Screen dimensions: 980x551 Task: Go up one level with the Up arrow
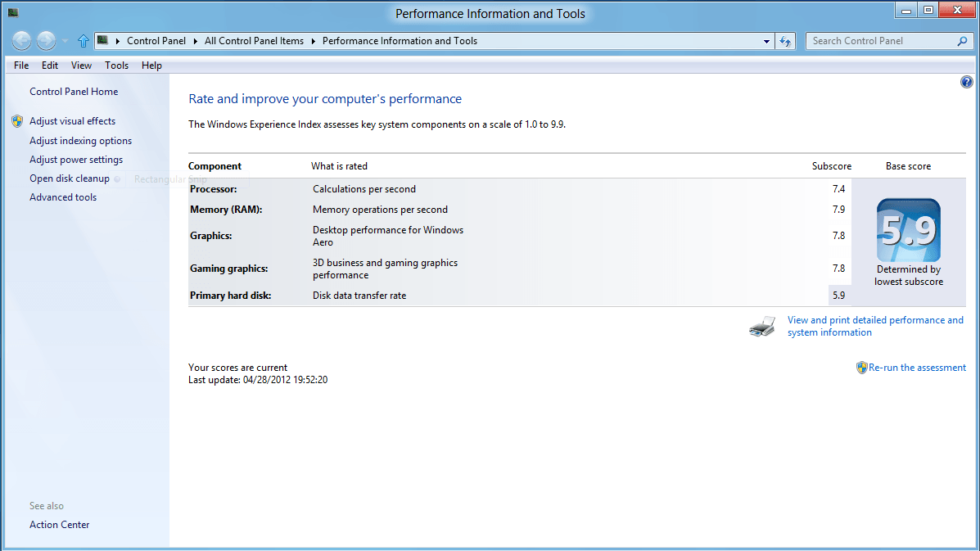[84, 41]
